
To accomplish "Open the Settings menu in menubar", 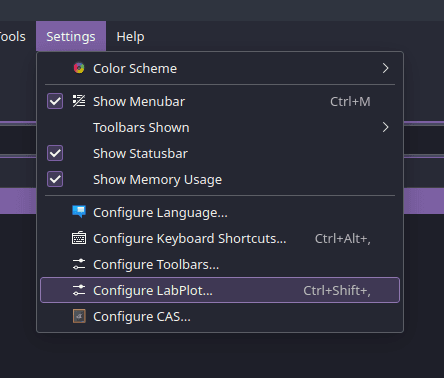I will click(x=71, y=36).
